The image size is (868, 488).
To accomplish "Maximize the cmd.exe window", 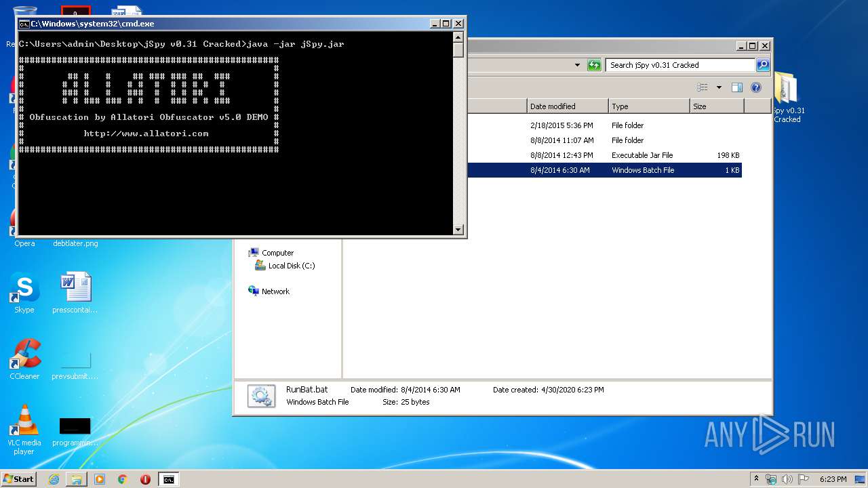I will tap(446, 24).
